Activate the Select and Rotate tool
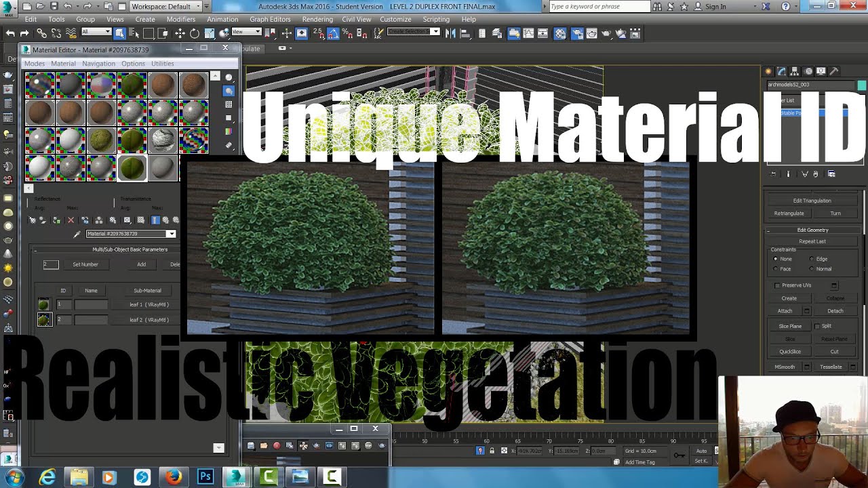 coord(195,33)
